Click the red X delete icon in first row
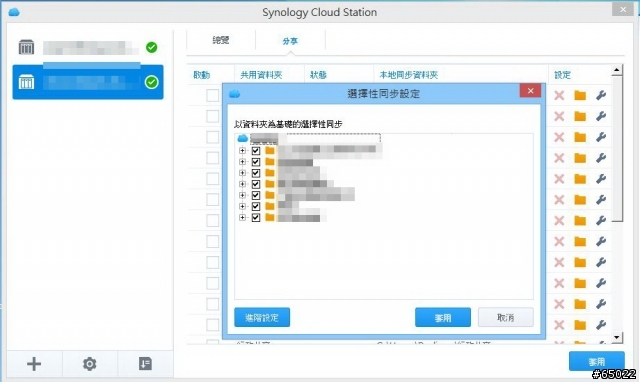Image resolution: width=640 pixels, height=382 pixels. point(559,96)
